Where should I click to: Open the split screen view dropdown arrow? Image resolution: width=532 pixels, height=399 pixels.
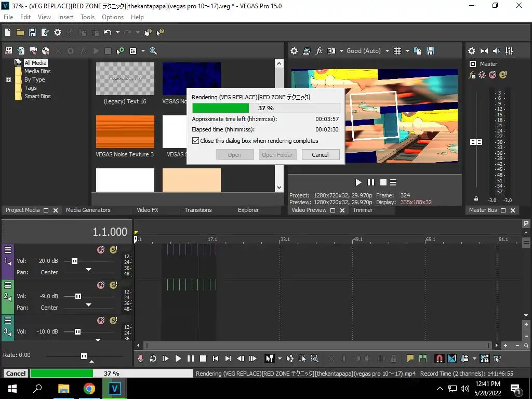coord(341,51)
